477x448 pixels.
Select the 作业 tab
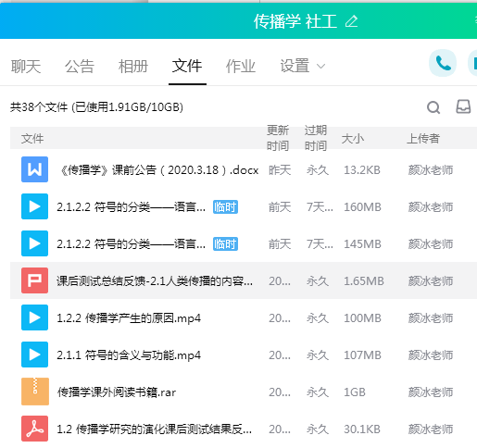241,67
